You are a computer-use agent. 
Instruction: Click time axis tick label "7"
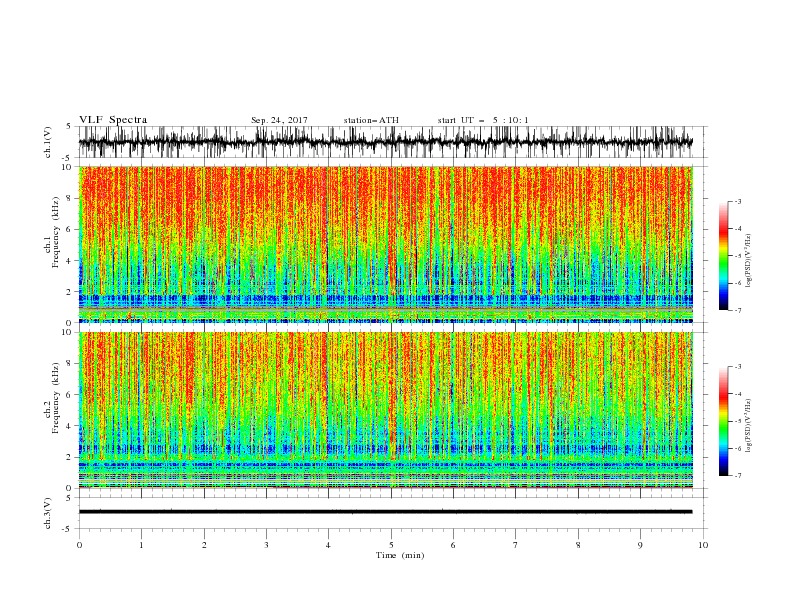point(516,545)
